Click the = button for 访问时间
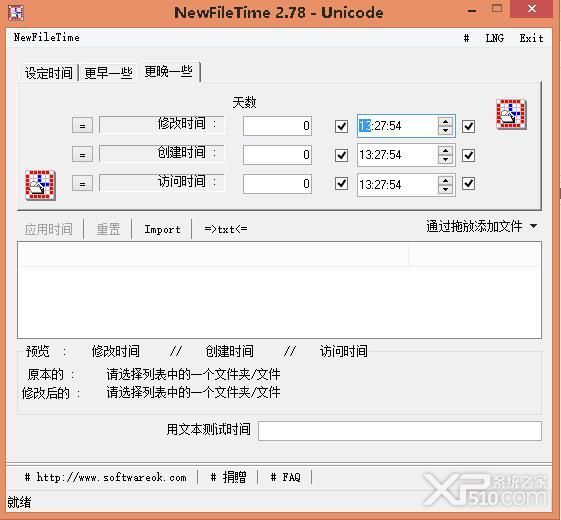This screenshot has height=520, width=561. click(x=82, y=183)
